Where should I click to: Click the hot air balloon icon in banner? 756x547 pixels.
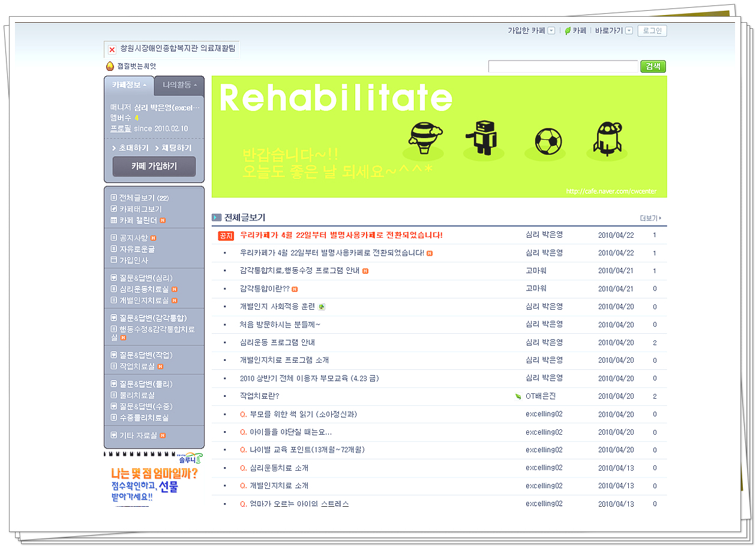424,135
